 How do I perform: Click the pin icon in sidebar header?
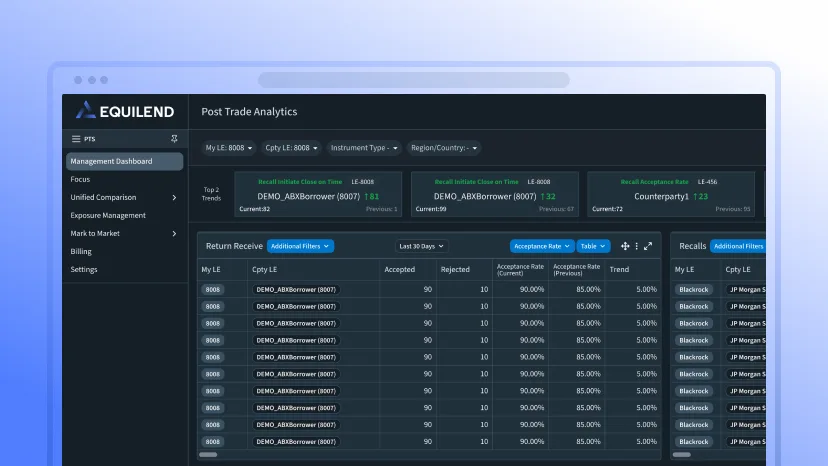point(174,139)
